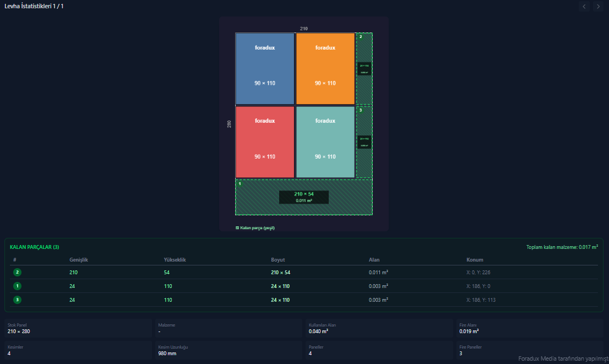Image resolution: width=609 pixels, height=364 pixels.
Task: Click the Stok Panel 210 × 280 card
Action: pyautogui.click(x=78, y=328)
